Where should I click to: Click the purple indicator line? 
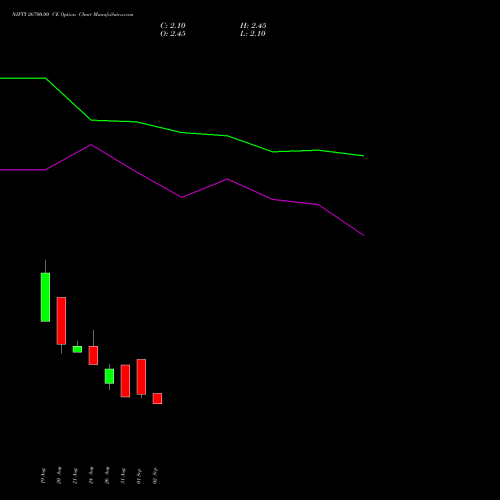click(x=182, y=197)
